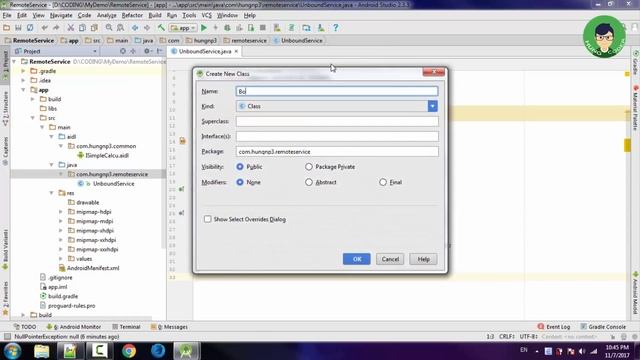Select AndroidManifest.xml in project tree
This screenshot has width=640, height=360.
click(89, 268)
